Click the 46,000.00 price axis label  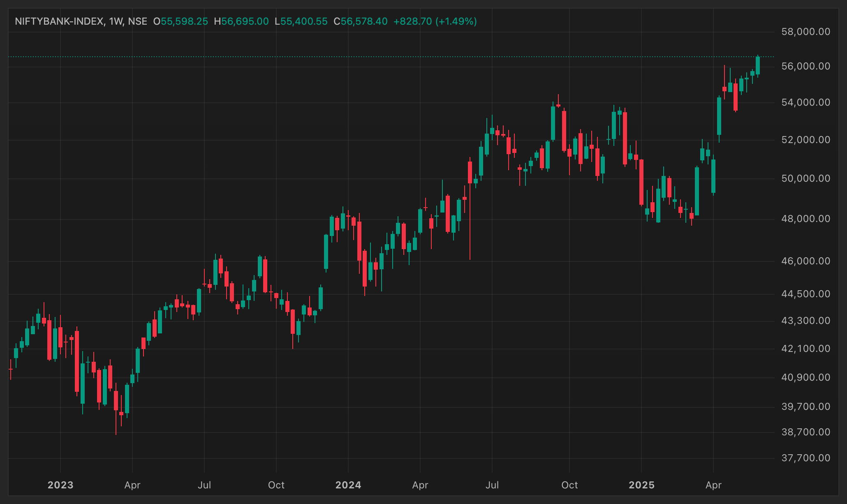[806, 261]
